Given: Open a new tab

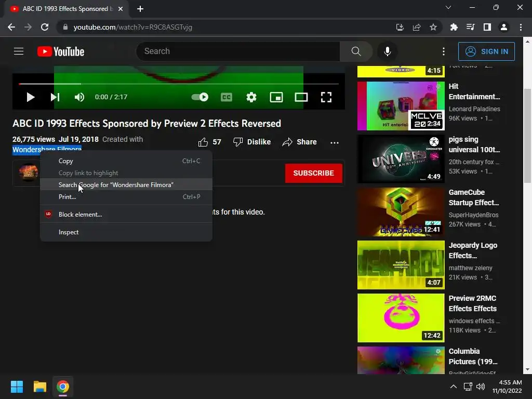Looking at the screenshot, I should click(140, 9).
